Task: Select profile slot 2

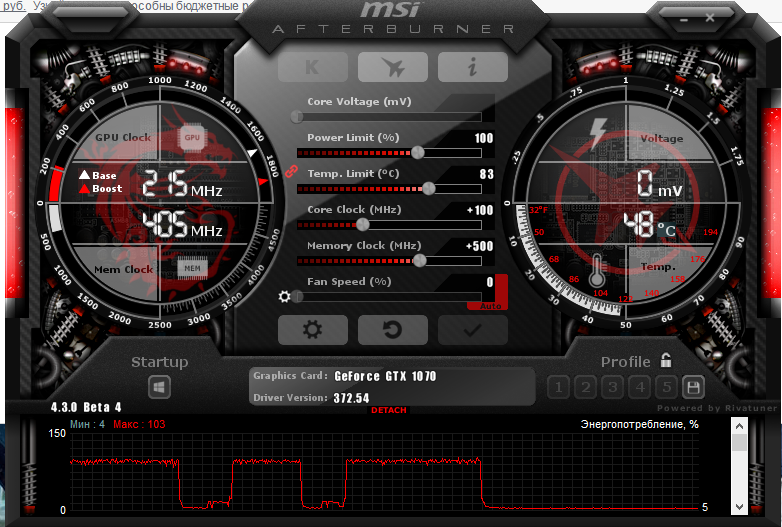Action: [x=586, y=387]
